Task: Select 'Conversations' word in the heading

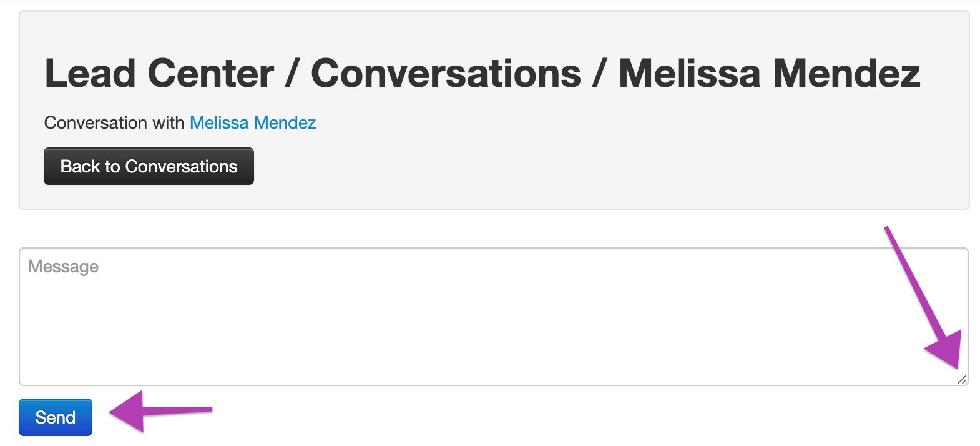Action: point(446,74)
